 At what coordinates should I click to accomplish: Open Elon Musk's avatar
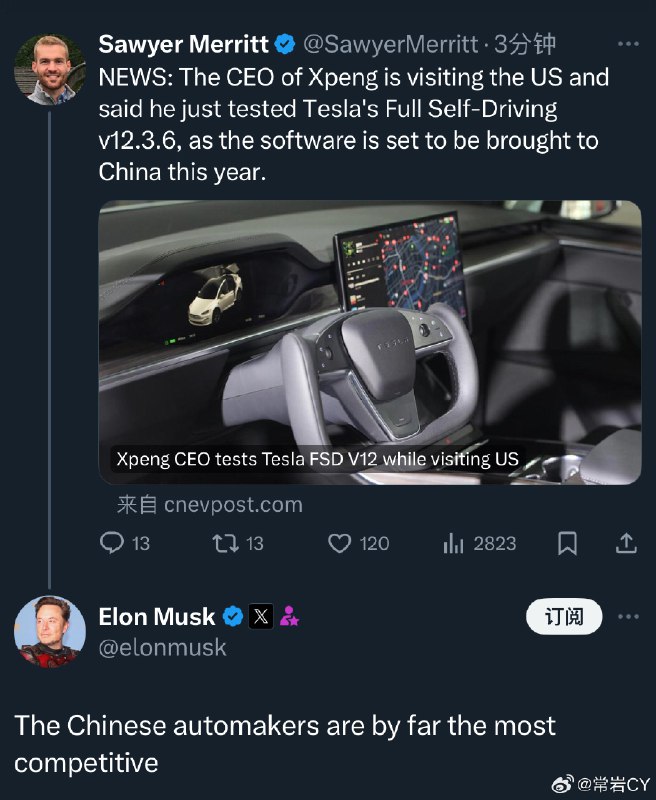tap(49, 631)
